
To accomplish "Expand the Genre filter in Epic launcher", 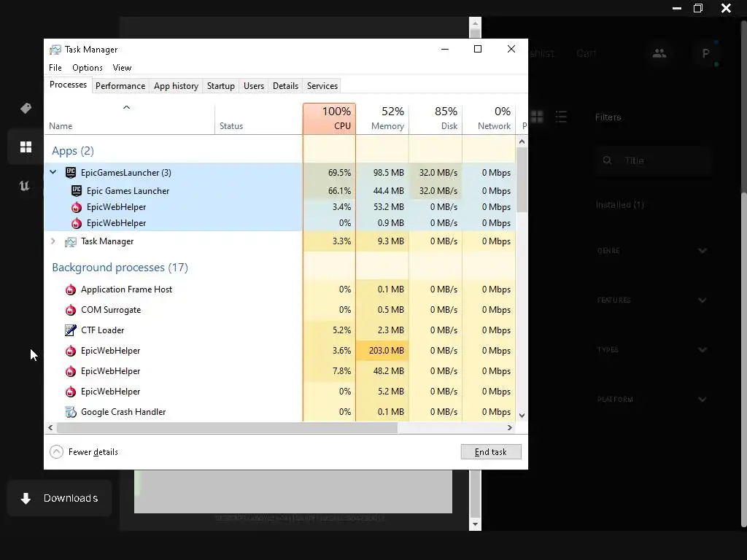I will (x=651, y=251).
